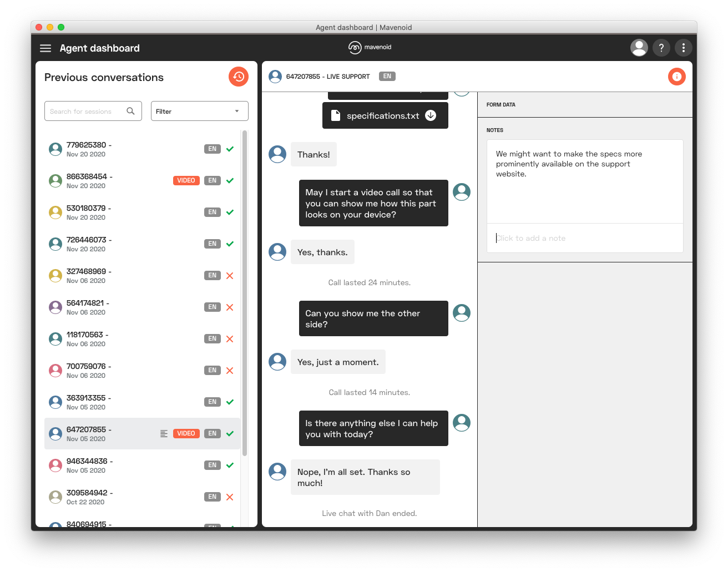Open conversation 946344836

[142, 465]
